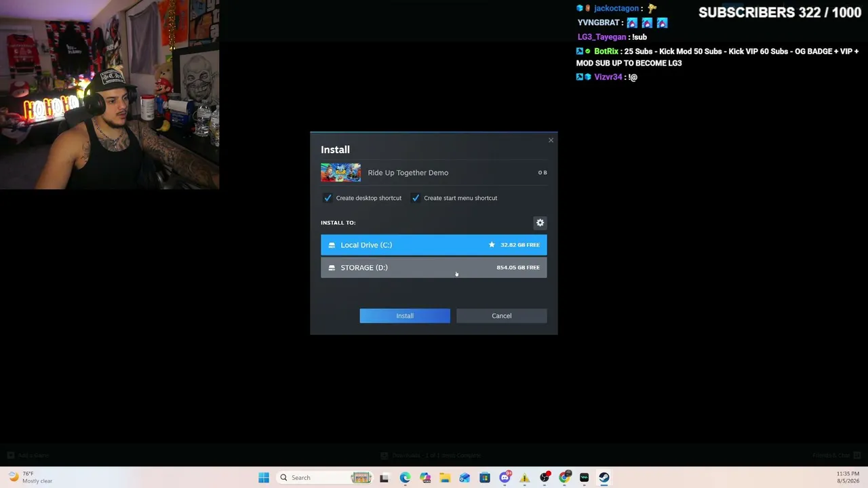Open storage settings gear icon
868x488 pixels.
click(x=540, y=222)
